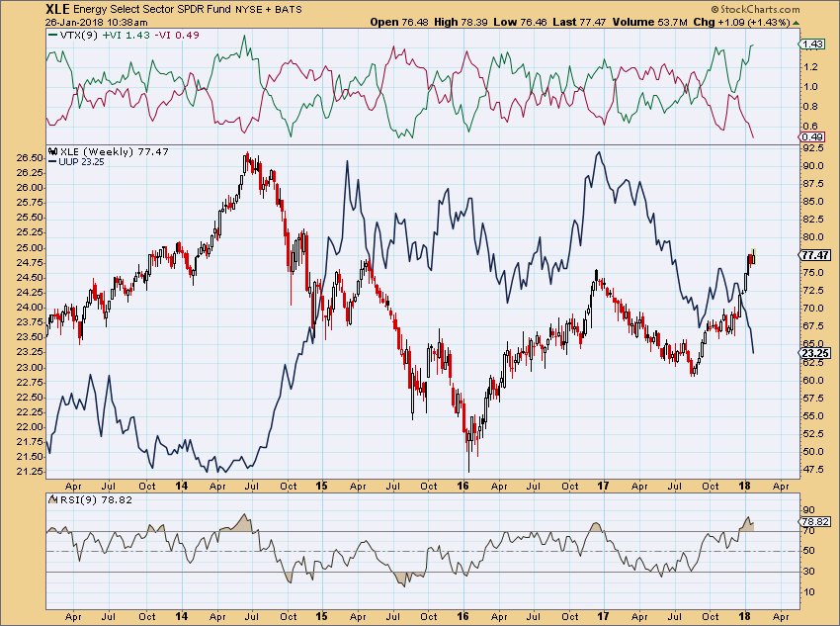
Task: Click the 0.49 value tag on VTX axis
Action: click(x=813, y=136)
